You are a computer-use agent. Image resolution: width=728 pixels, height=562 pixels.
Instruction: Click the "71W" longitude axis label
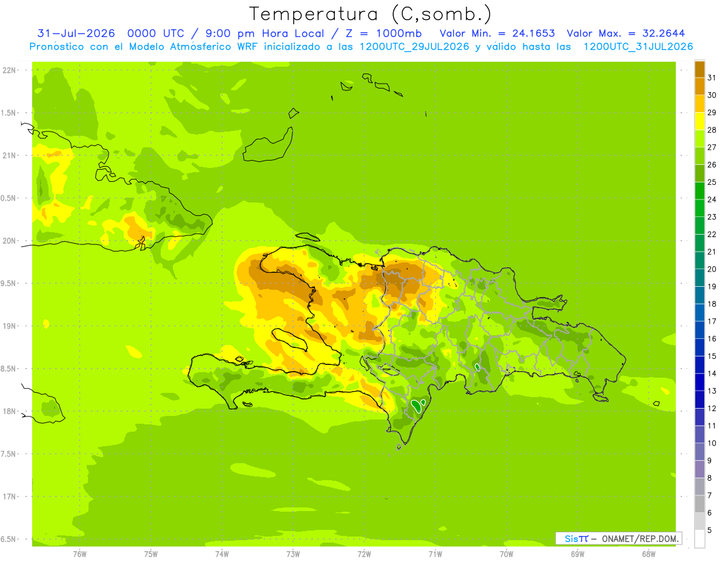pyautogui.click(x=435, y=554)
